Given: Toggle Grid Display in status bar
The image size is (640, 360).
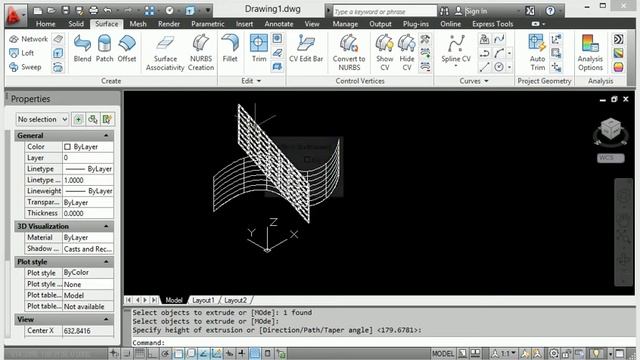Looking at the screenshot, I should pos(140,353).
